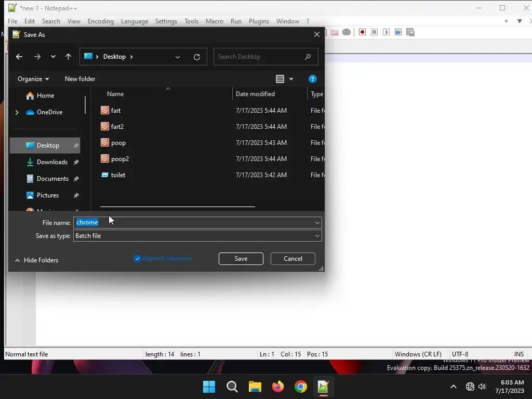
Task: Click the view layout icon
Action: pyautogui.click(x=280, y=79)
